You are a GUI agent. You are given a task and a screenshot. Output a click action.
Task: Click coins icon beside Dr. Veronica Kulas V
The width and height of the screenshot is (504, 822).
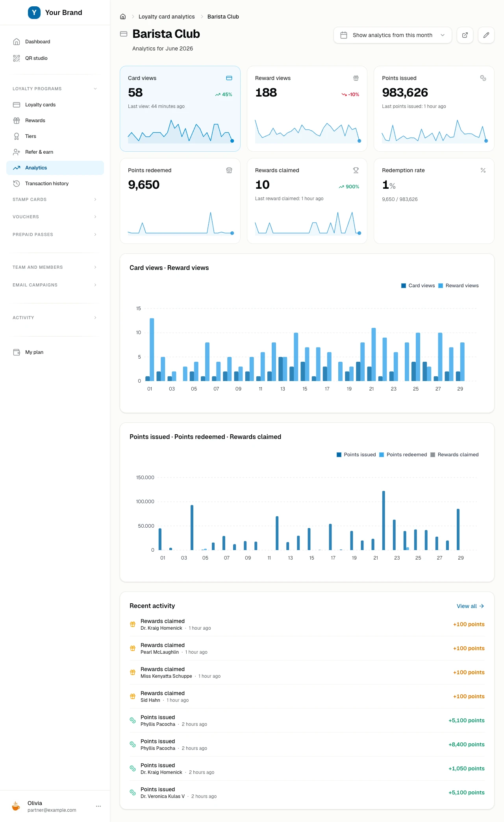(133, 792)
